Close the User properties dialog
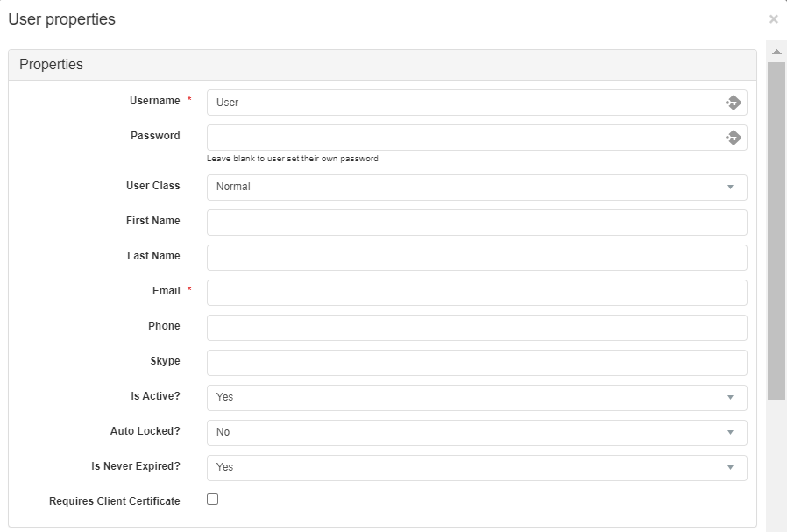 774,19
